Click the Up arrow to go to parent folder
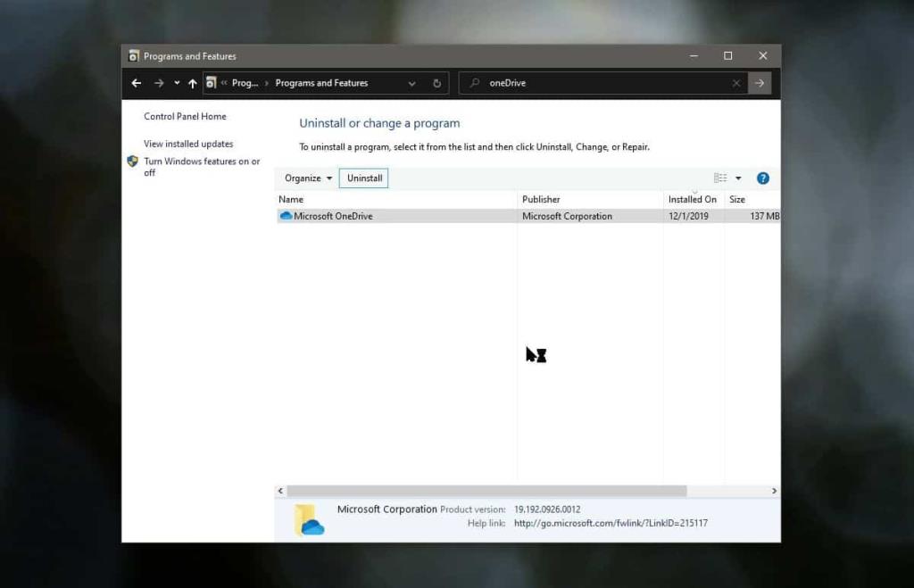Image resolution: width=914 pixels, height=588 pixels. (x=193, y=83)
